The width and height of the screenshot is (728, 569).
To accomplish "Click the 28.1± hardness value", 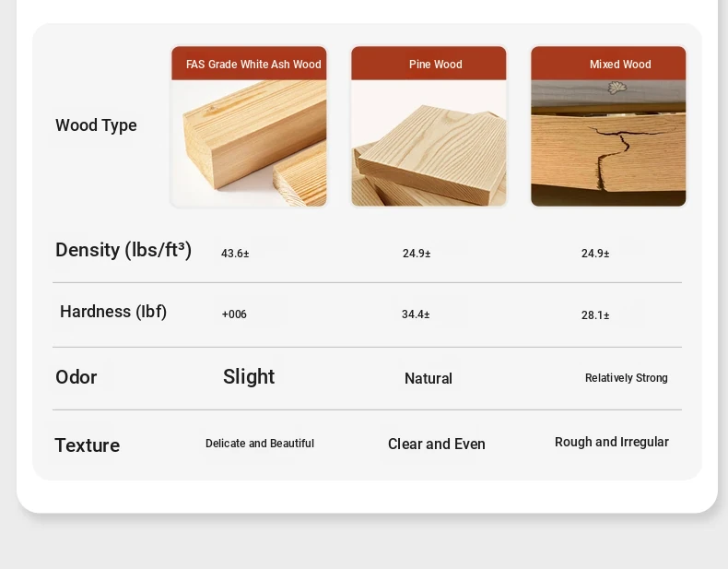I will pos(595,315).
